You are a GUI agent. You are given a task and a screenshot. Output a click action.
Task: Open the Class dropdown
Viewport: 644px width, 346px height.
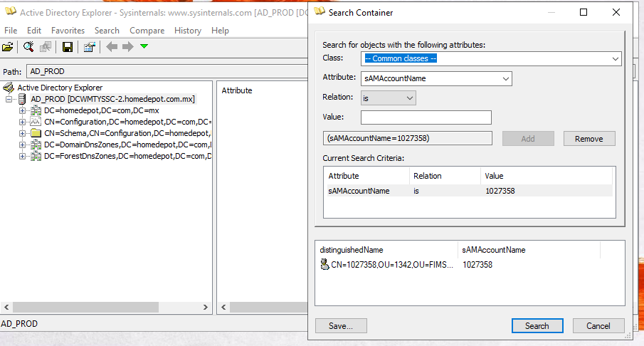coord(615,59)
